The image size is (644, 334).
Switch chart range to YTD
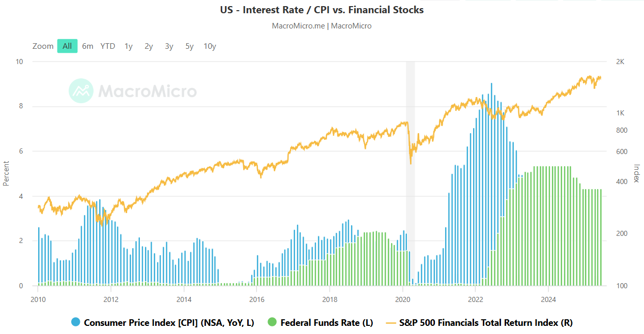(x=108, y=46)
